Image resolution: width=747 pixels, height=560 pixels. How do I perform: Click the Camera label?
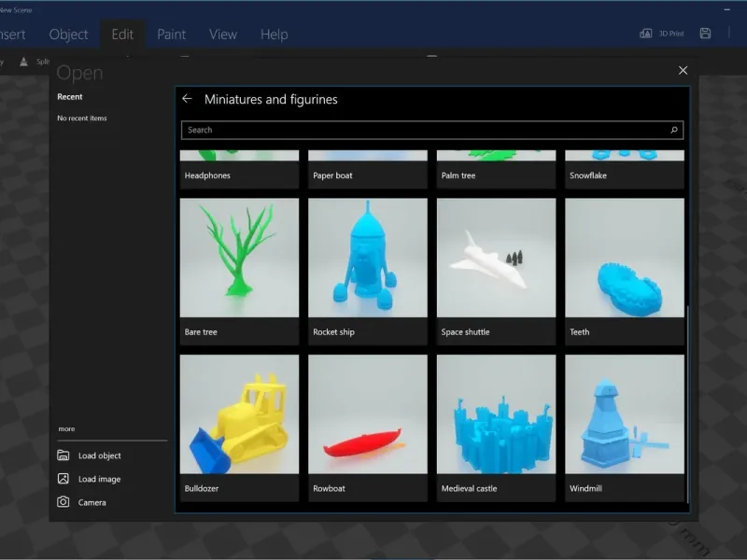(x=92, y=502)
